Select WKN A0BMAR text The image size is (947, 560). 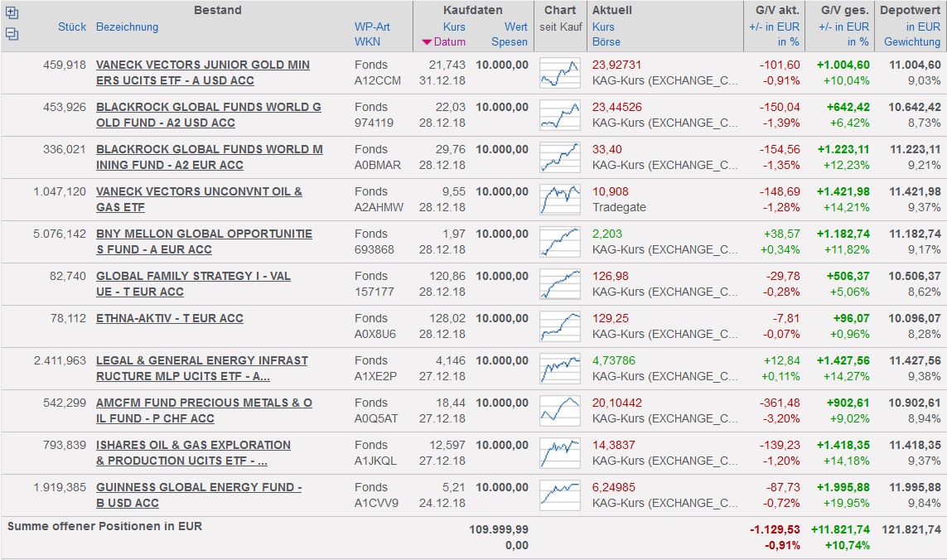(378, 165)
